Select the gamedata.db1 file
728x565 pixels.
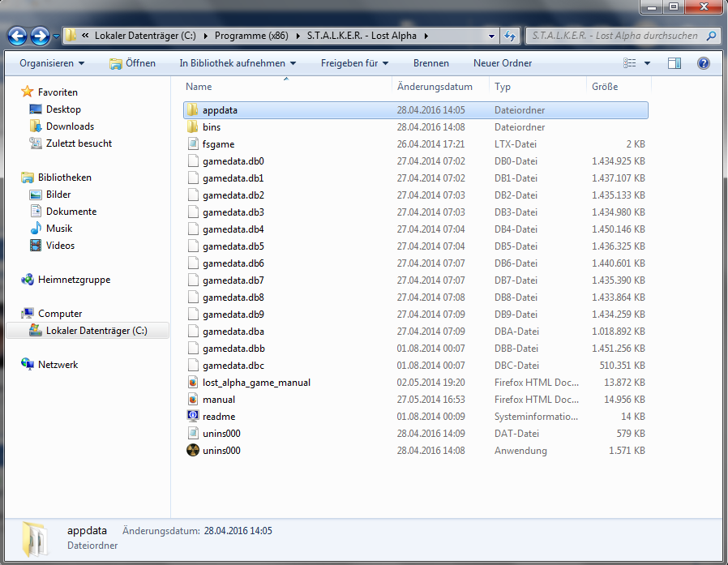coord(416,178)
